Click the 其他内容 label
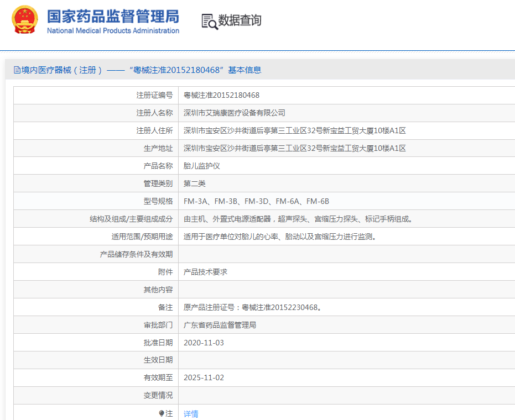The width and height of the screenshot is (515, 420). point(158,290)
